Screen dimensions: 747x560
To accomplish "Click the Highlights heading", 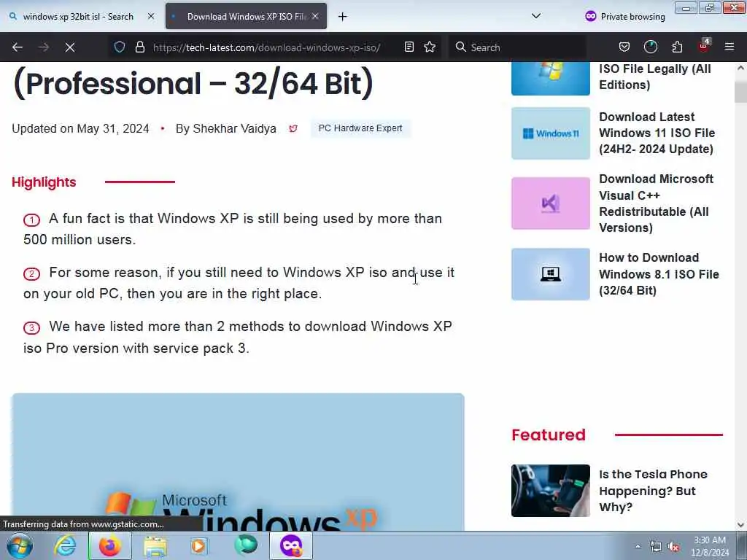I will tap(44, 182).
